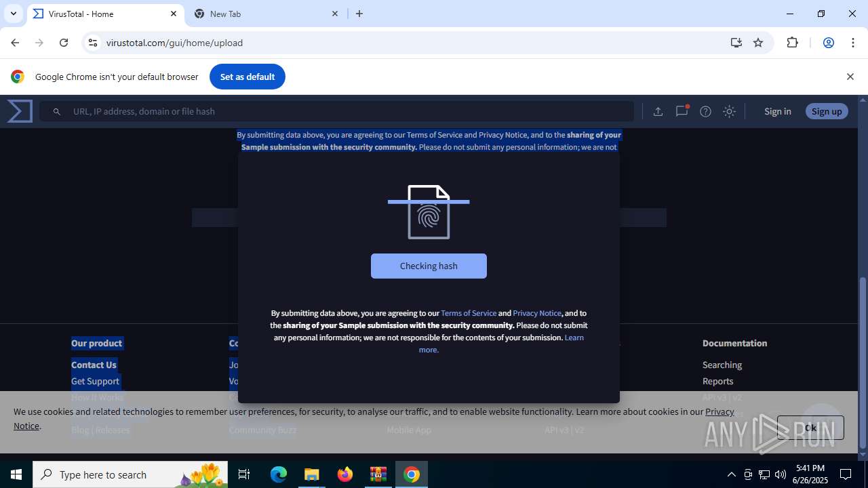Click the VirusTotal logo icon
Image resolution: width=868 pixels, height=488 pixels.
pos(20,111)
